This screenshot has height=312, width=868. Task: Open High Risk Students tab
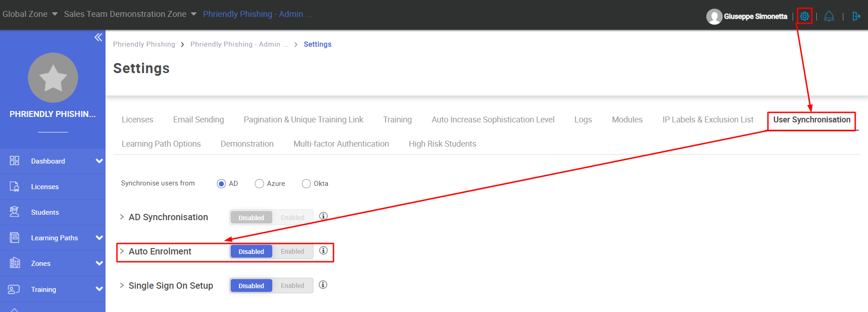tap(442, 144)
